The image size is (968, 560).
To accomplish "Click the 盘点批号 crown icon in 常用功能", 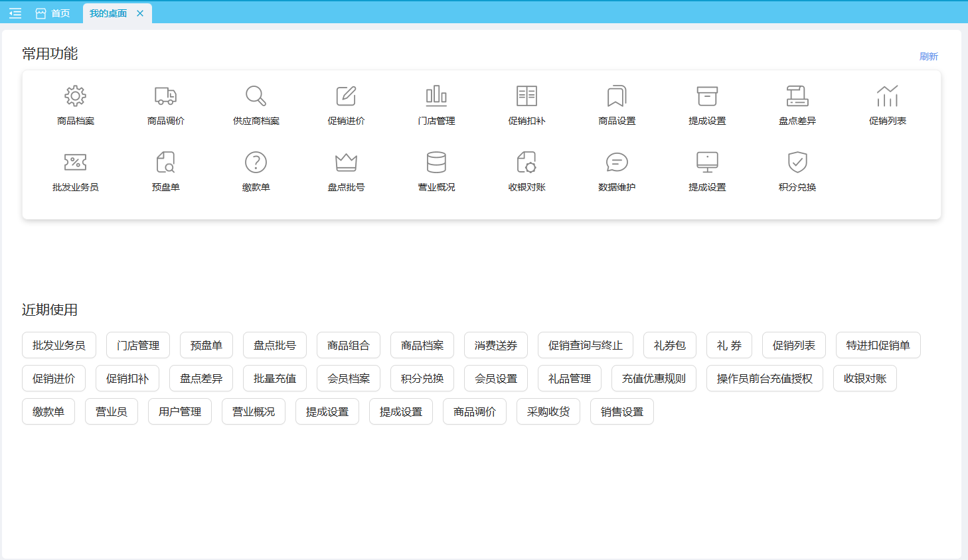I will (x=346, y=163).
